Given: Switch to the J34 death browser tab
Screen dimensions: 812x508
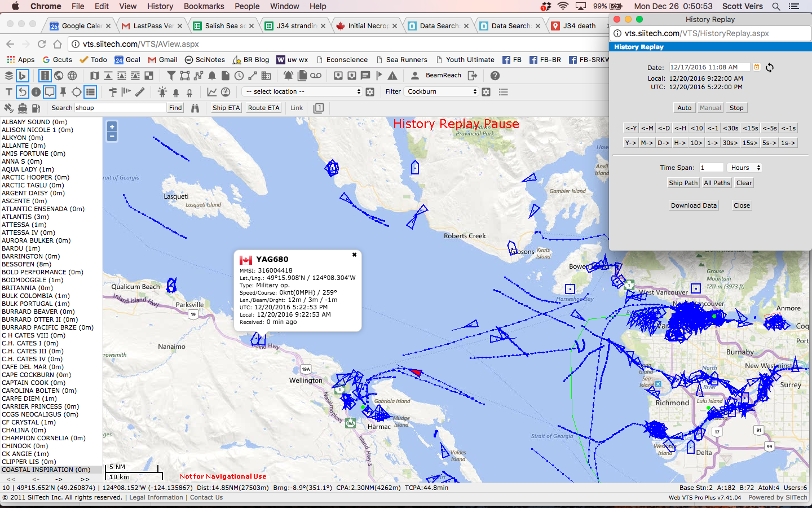Looking at the screenshot, I should [x=579, y=26].
